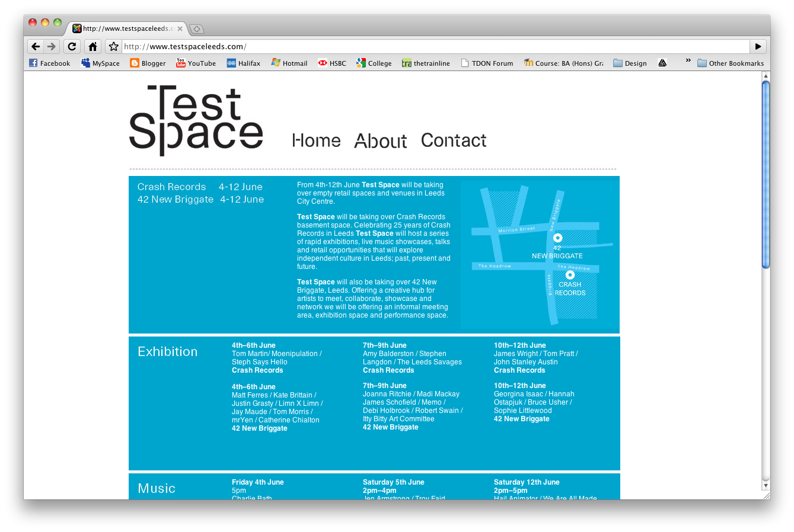Click 'Tom Martin/ Moenipulation /' text
Screen dimensions: 794x532
point(277,354)
